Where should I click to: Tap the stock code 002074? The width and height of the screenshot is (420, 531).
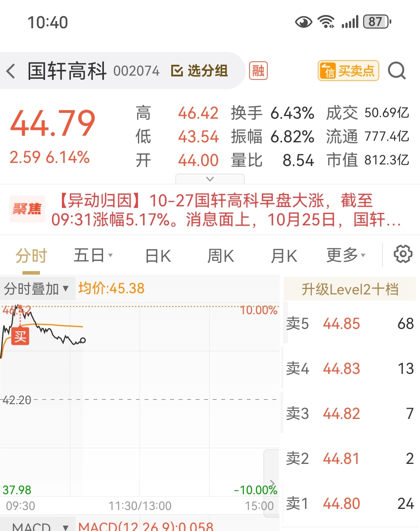136,71
